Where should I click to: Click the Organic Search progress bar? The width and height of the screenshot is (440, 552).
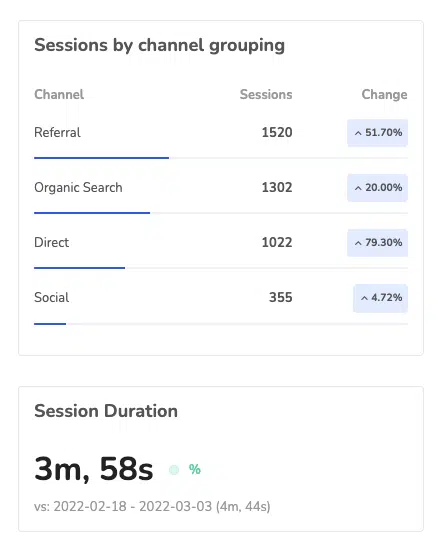click(221, 213)
